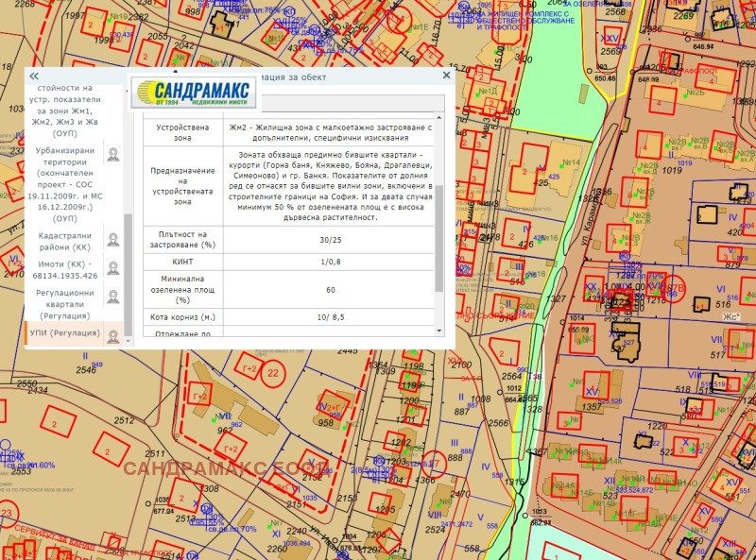Collapse the layers list with double chevron
756x560 pixels.
pos(34,76)
